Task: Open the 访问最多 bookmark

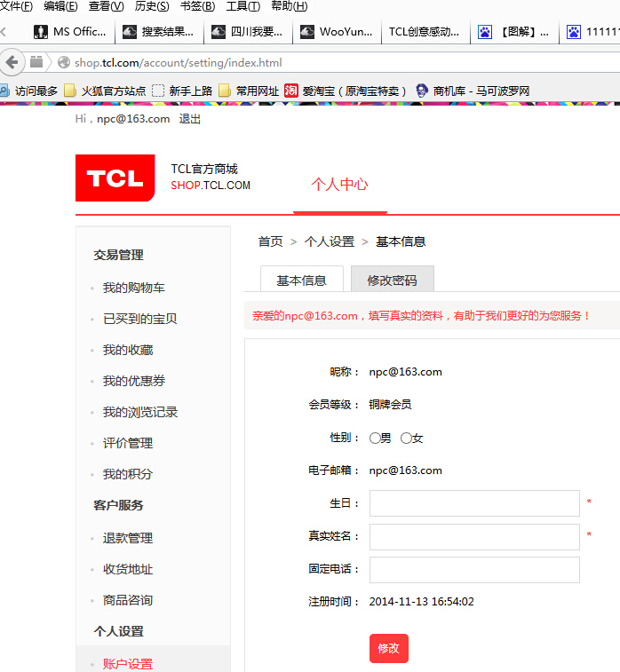Action: pyautogui.click(x=29, y=91)
